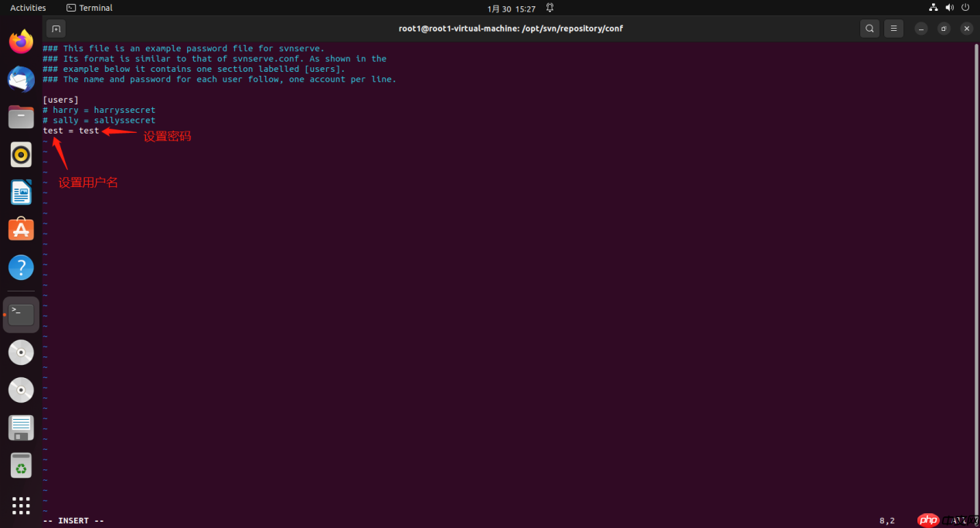The width and height of the screenshot is (980, 528).
Task: Open a new terminal tab via titlebar icon
Action: click(x=55, y=28)
